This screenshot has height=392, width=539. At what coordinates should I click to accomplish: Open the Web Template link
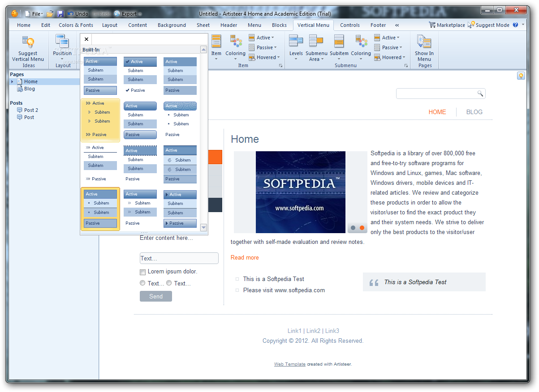[290, 364]
